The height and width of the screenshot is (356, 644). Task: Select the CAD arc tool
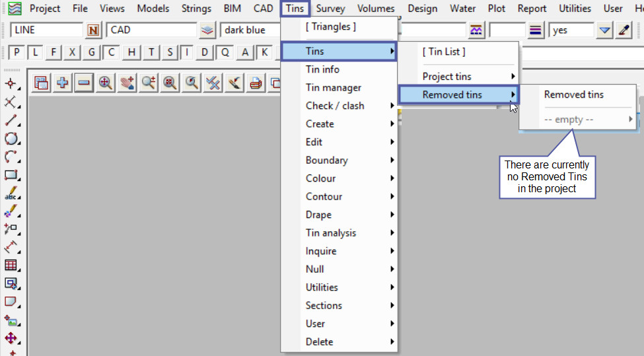click(11, 157)
